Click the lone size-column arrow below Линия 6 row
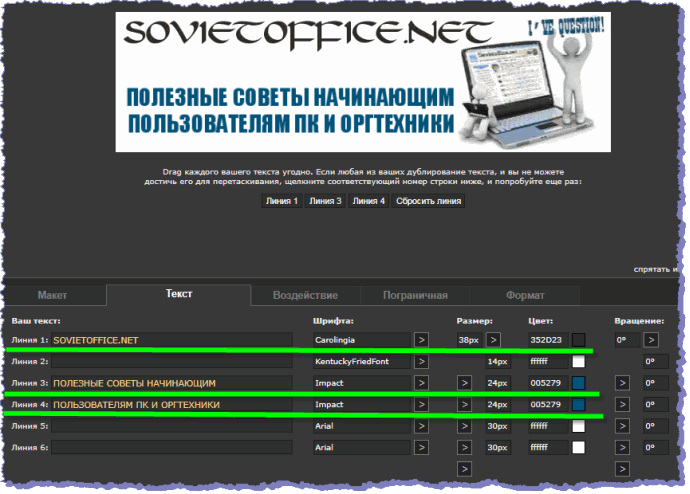Viewport: 690px width, 494px height. click(x=464, y=469)
